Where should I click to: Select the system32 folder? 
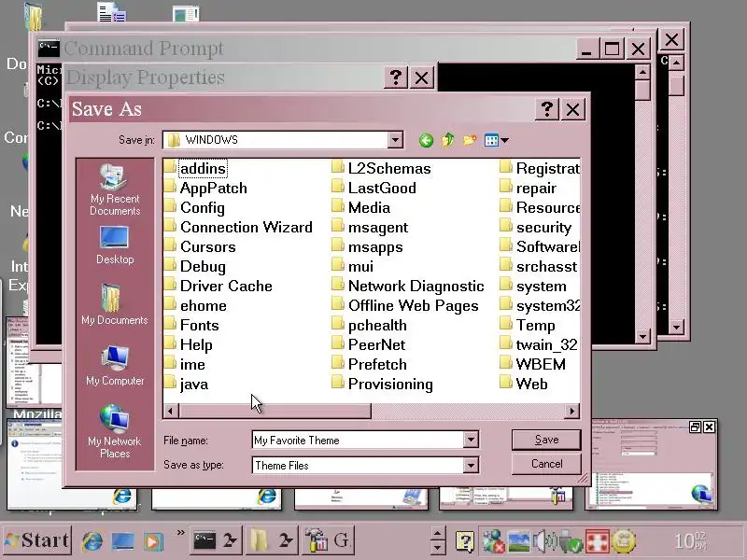(540, 306)
